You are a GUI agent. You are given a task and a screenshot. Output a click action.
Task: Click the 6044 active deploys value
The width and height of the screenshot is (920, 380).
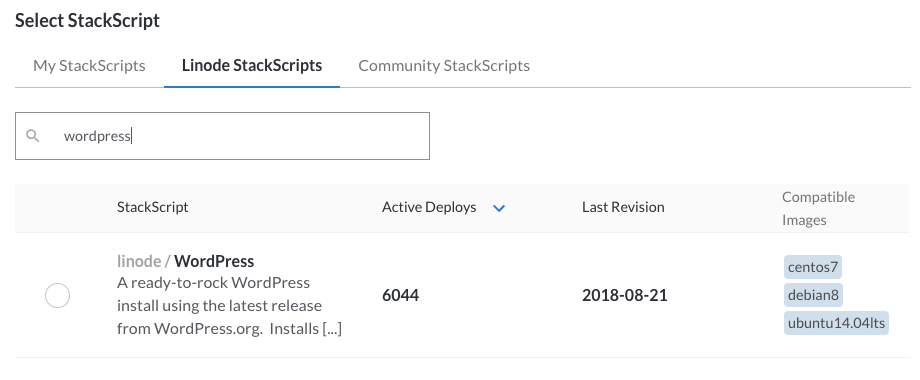point(400,295)
